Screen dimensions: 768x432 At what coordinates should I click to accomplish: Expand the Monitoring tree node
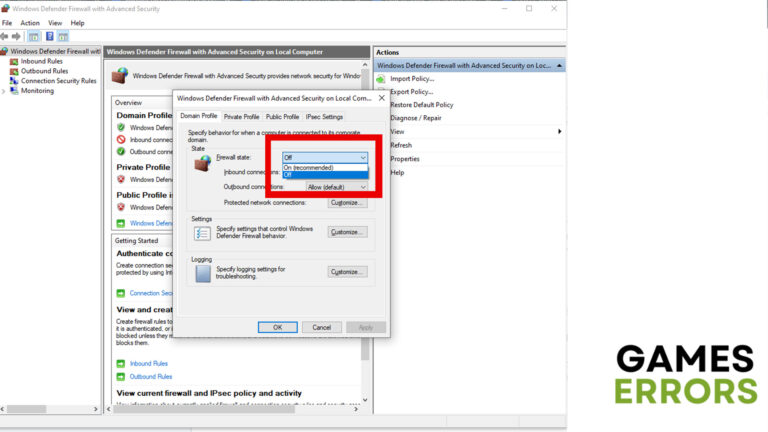click(x=4, y=91)
